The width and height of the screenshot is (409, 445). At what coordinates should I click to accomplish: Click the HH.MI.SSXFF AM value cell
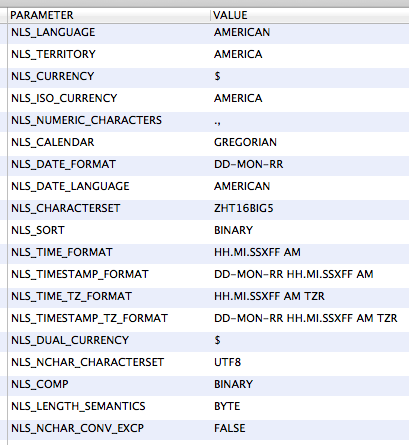coord(310,252)
